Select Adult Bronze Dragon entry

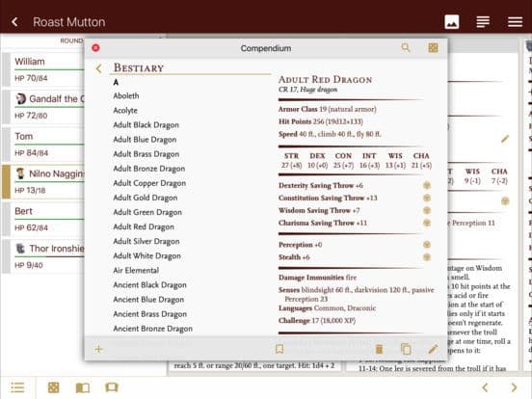[x=149, y=169]
